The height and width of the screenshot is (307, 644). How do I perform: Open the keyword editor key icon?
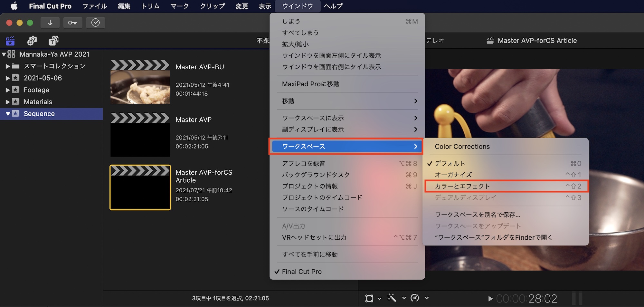click(x=72, y=23)
